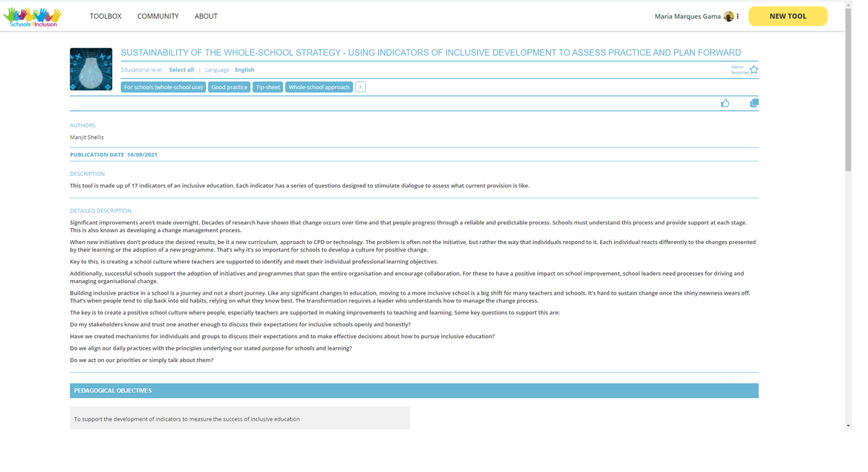Click the NEW TOOL button

788,16
